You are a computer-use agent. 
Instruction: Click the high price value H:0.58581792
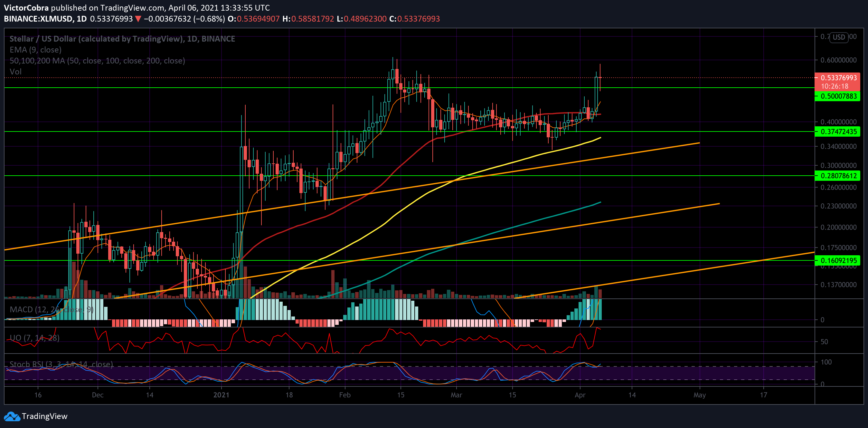(x=308, y=19)
